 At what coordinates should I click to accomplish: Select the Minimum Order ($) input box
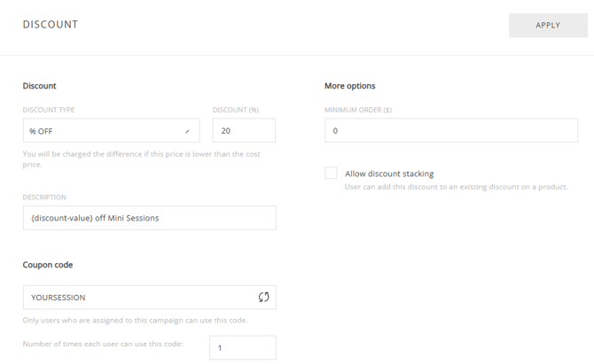[x=450, y=131]
